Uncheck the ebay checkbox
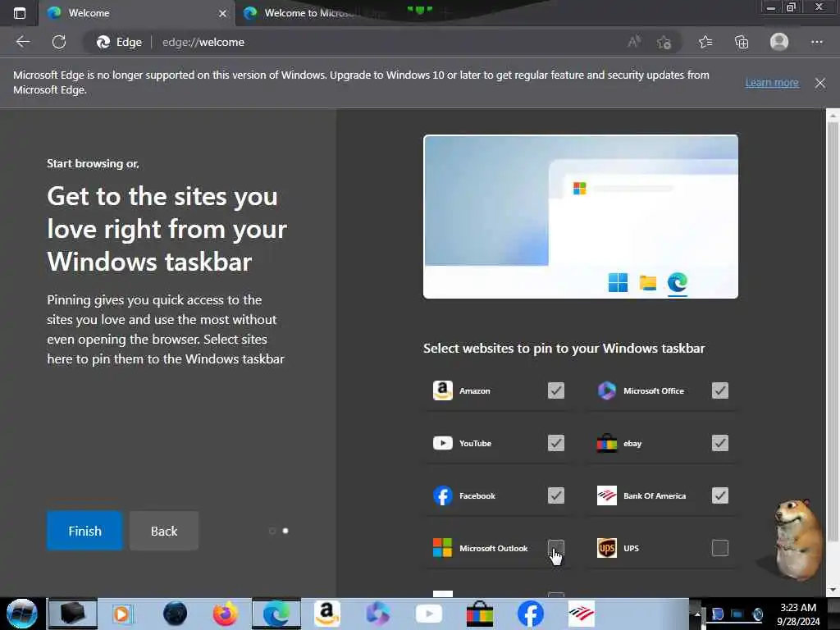The height and width of the screenshot is (630, 840). (x=720, y=443)
